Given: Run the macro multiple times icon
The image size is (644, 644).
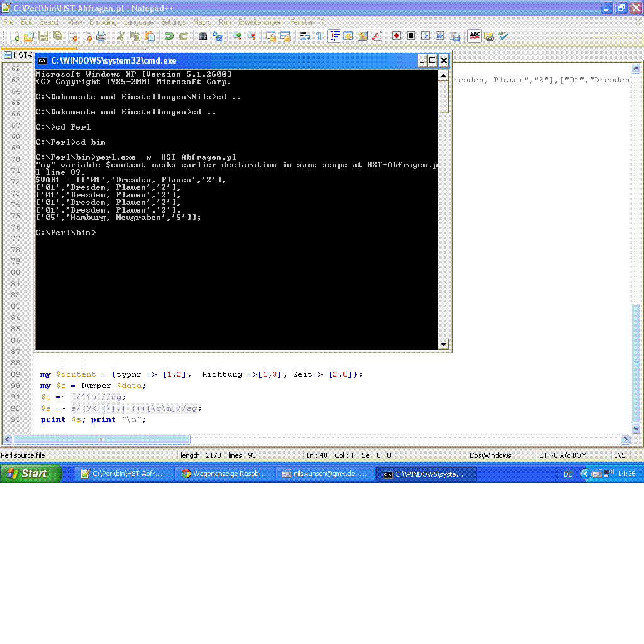Looking at the screenshot, I should (x=440, y=36).
